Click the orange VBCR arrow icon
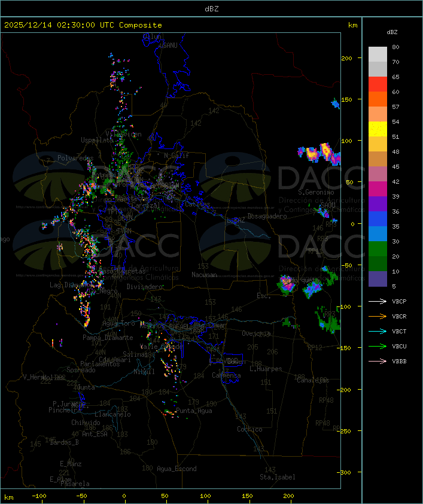The width and height of the screenshot is (423, 504). (x=378, y=316)
